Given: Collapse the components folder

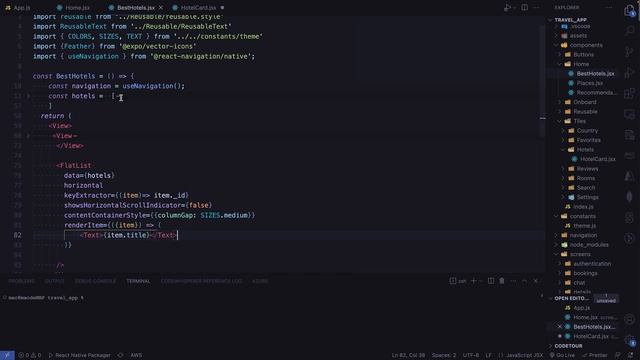Looking at the screenshot, I should point(586,45).
